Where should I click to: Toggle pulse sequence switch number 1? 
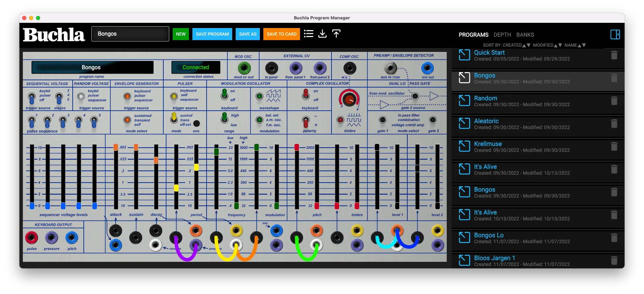[x=31, y=122]
